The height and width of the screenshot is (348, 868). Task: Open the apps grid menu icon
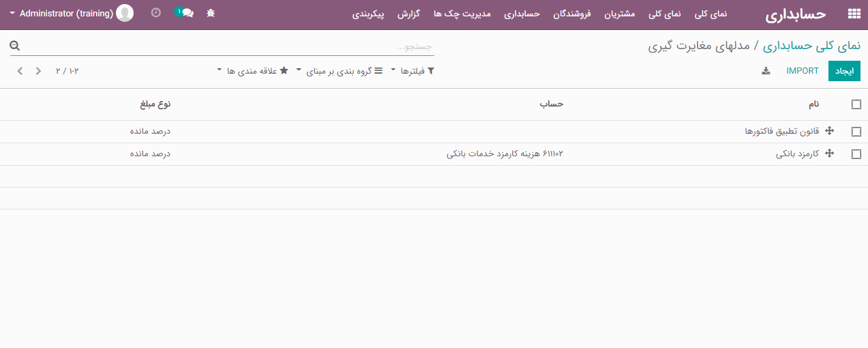(853, 14)
